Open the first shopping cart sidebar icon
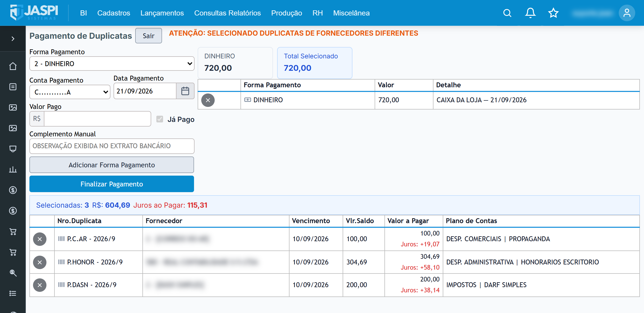This screenshot has height=313, width=644. [13, 231]
